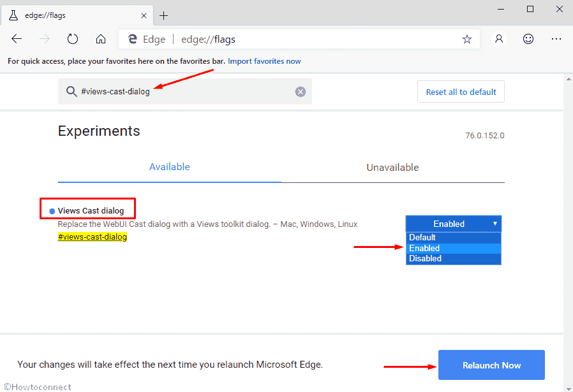The image size is (573, 392).
Task: Click the scrollbar up arrow
Action: (569, 78)
